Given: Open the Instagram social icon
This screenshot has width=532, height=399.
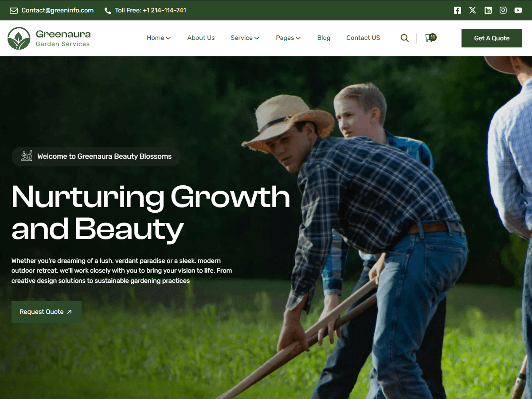Looking at the screenshot, I should pos(503,10).
